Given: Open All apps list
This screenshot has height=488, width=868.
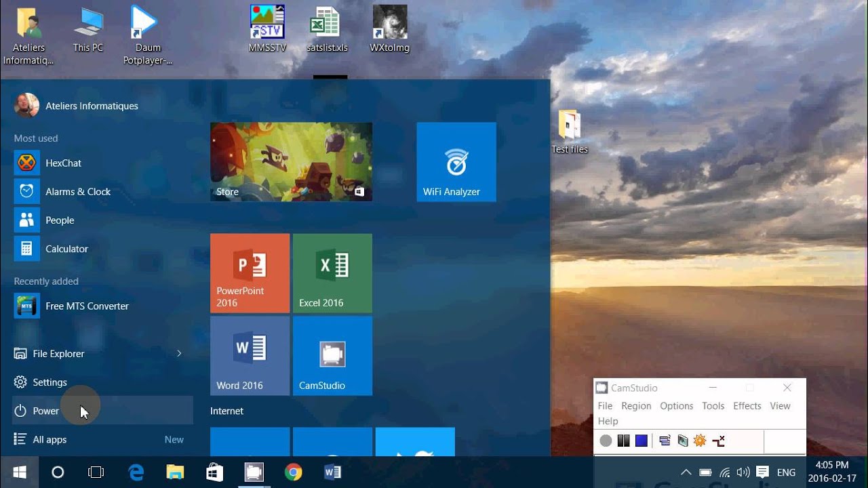Looking at the screenshot, I should coord(103,439).
